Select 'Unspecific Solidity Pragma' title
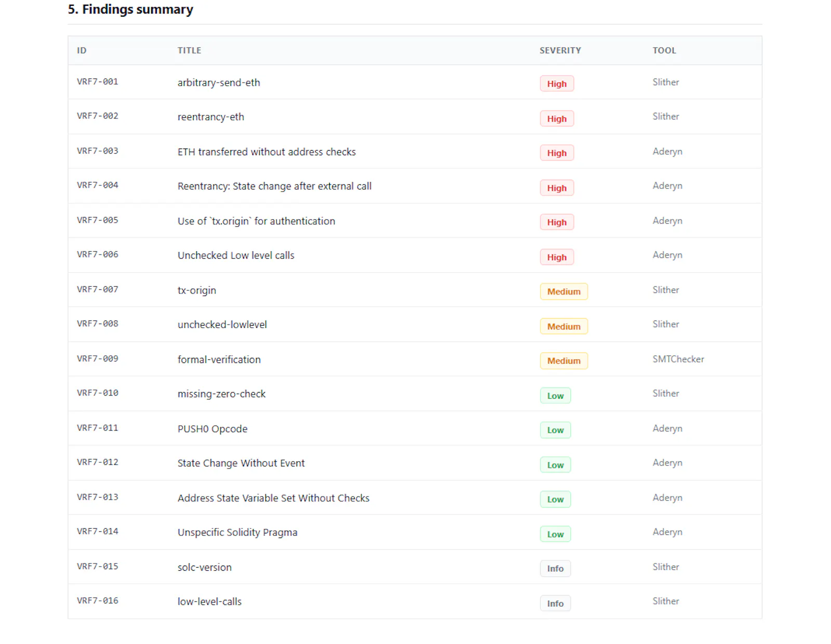 pyautogui.click(x=237, y=532)
